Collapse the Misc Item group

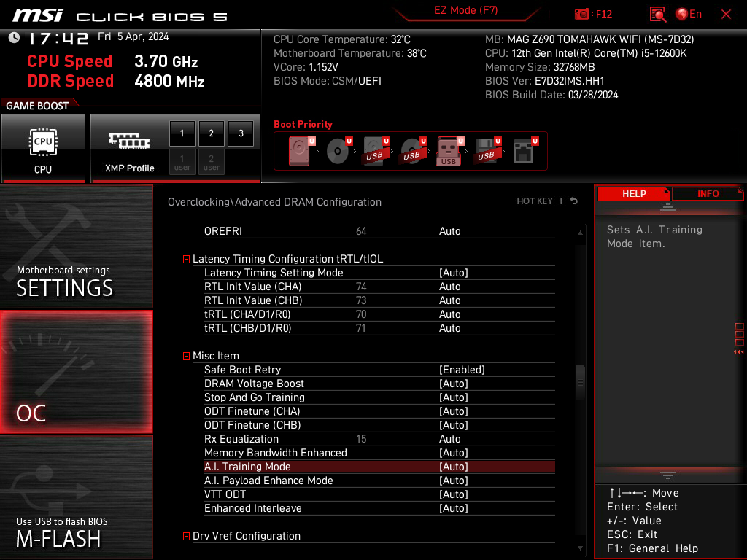(x=186, y=357)
